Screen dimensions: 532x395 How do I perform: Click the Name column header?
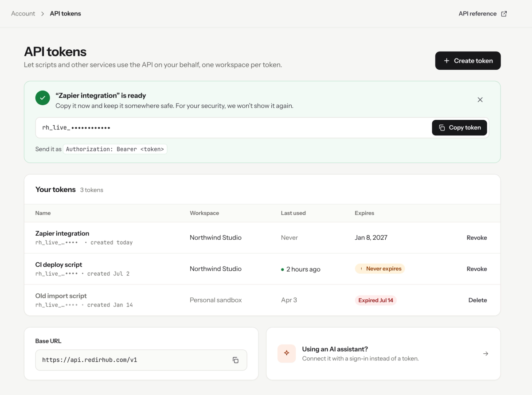tap(43, 213)
